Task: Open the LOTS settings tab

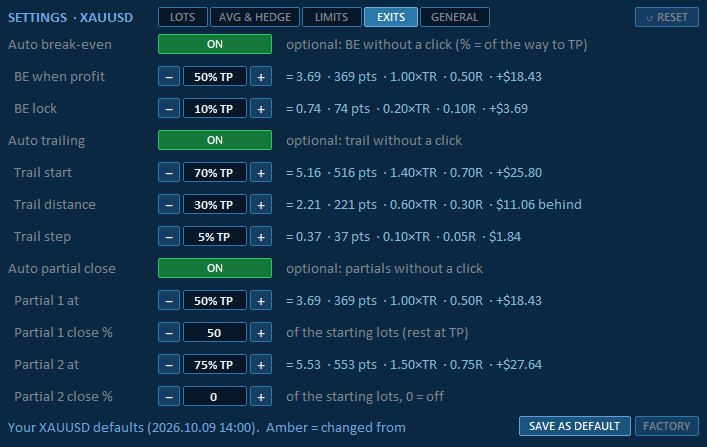Action: click(x=183, y=17)
